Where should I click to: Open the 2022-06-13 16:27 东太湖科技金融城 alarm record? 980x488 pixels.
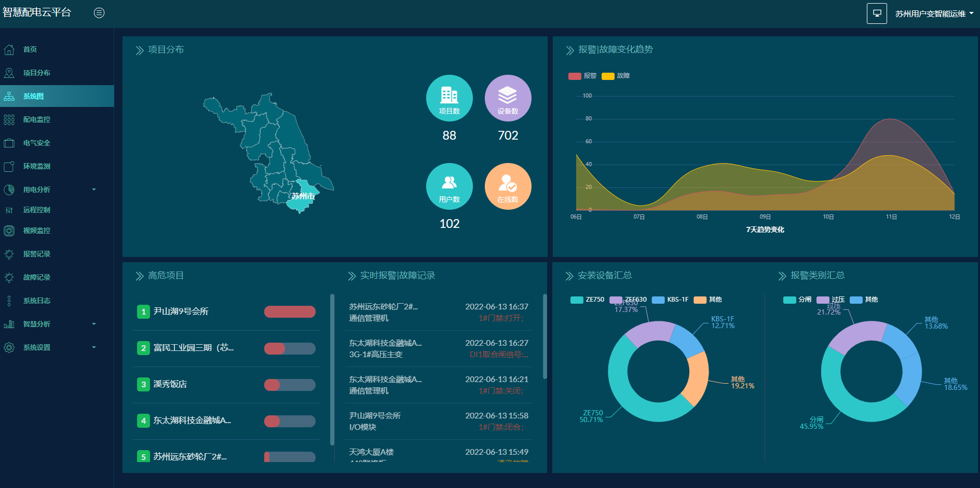tap(439, 349)
